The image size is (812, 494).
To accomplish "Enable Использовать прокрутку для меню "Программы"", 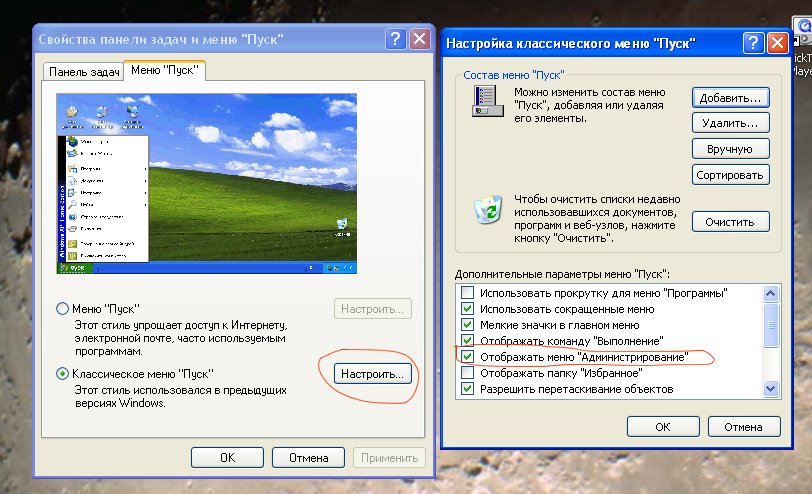I will point(467,293).
